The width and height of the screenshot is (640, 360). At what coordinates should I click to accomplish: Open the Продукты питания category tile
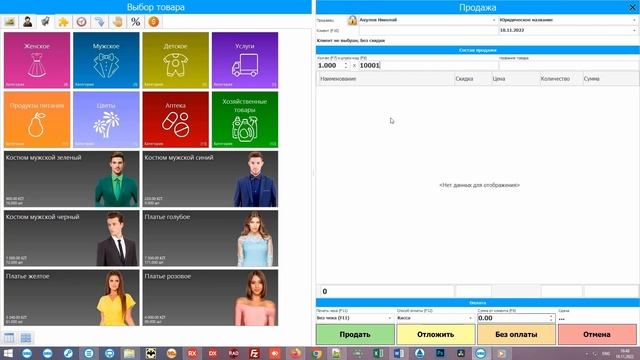[x=37, y=120]
